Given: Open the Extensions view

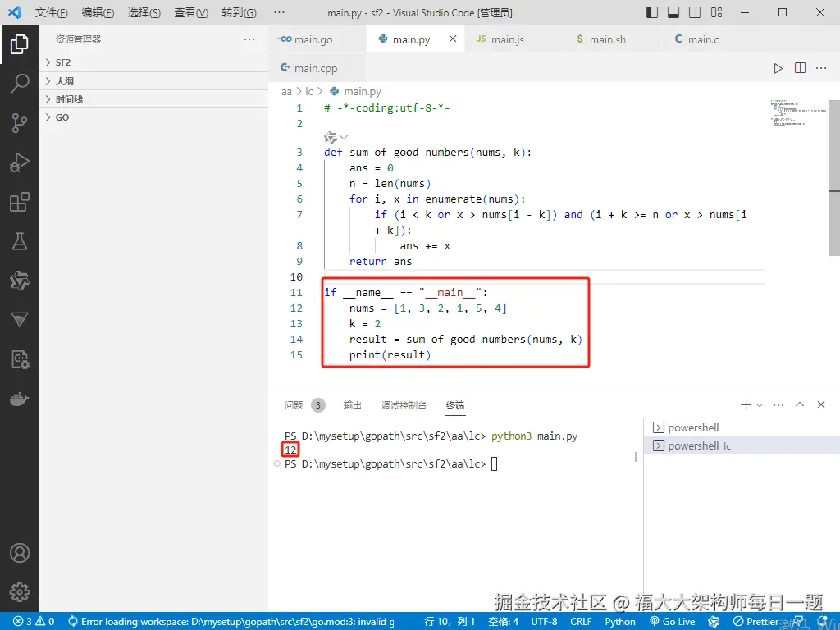Looking at the screenshot, I should (20, 202).
